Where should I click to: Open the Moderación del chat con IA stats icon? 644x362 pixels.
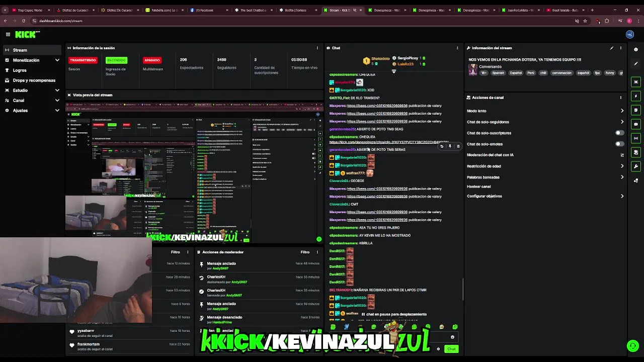[x=622, y=155]
